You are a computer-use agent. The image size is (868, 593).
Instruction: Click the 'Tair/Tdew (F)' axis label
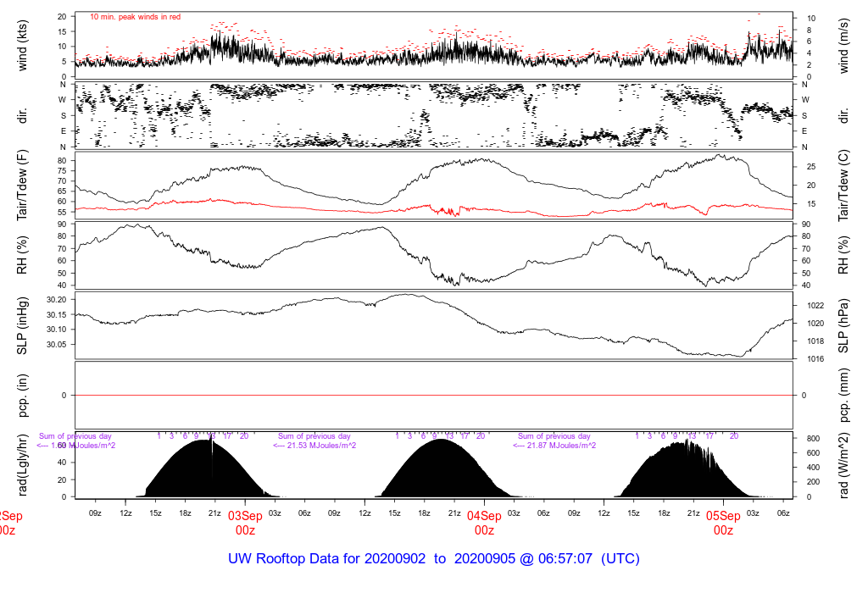click(x=21, y=186)
